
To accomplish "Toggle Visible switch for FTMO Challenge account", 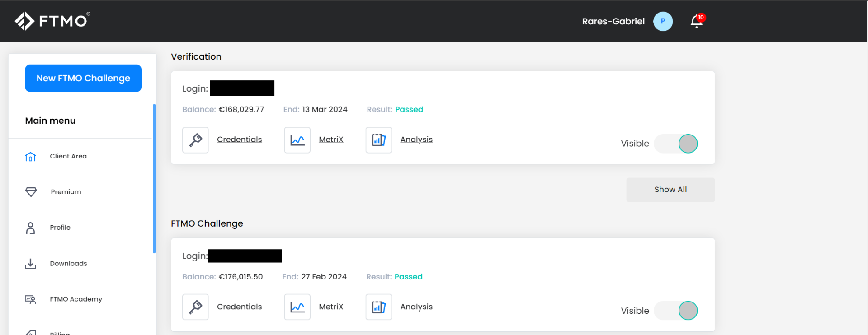I will (x=676, y=311).
